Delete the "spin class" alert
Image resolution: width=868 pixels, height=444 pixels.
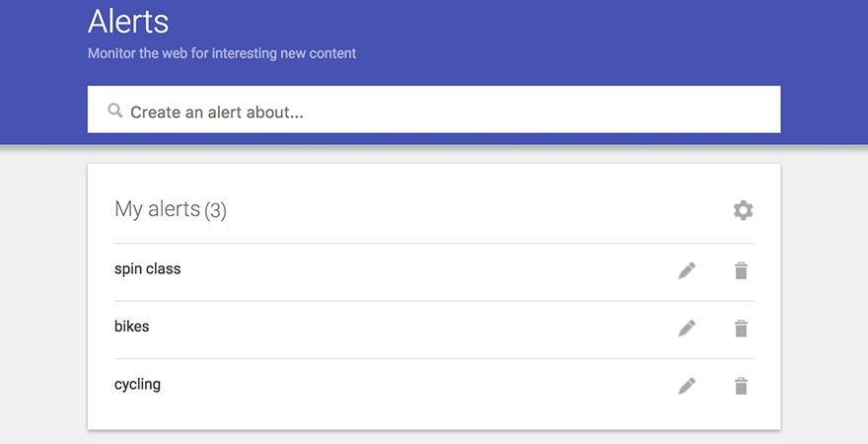(x=741, y=270)
